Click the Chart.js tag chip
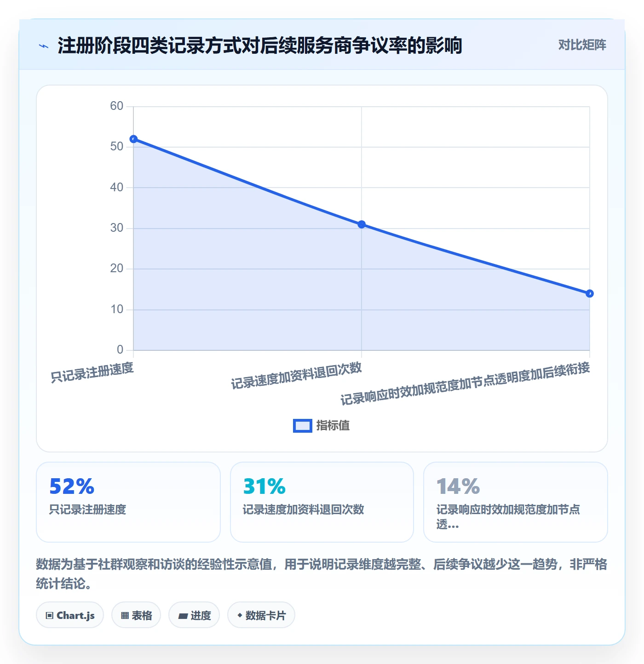Viewport: 644px width, 664px height. [70, 615]
